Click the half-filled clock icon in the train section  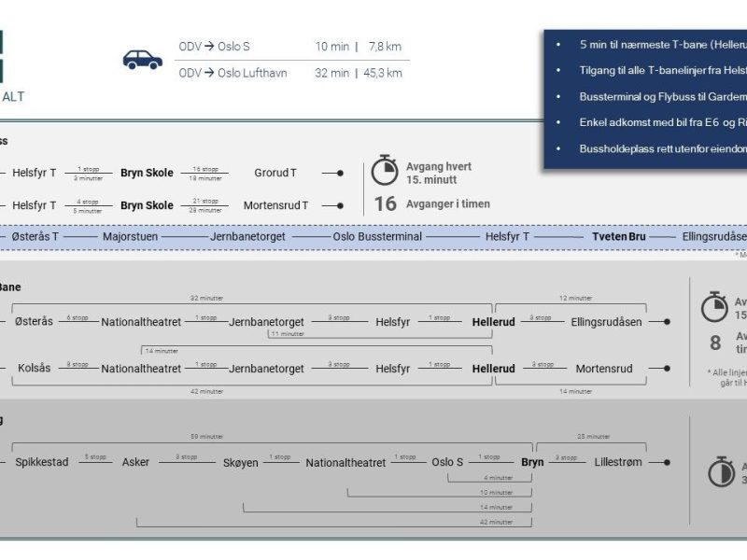pos(721,472)
